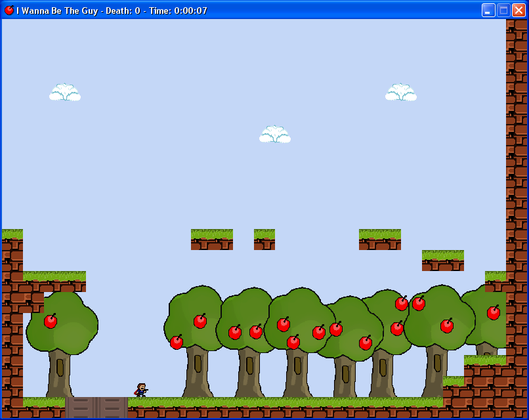Click the gray metal block in the ground
Image resolution: width=529 pixels, height=420 pixels.
tap(96, 408)
